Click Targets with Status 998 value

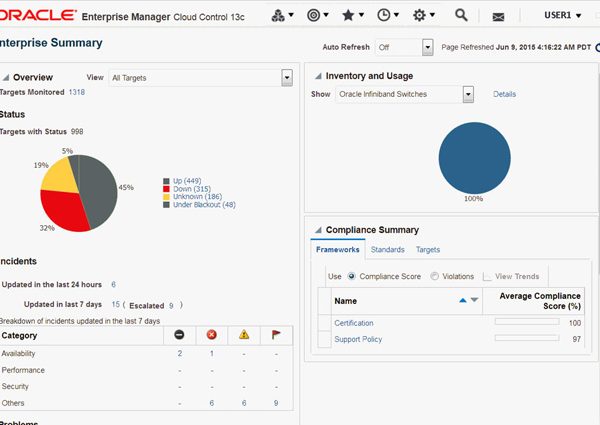click(x=77, y=132)
